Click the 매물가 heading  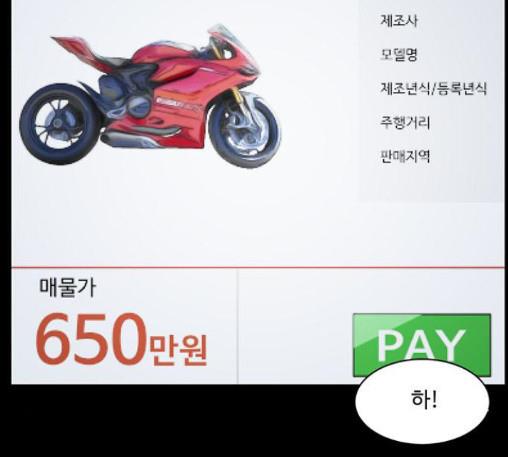point(67,287)
